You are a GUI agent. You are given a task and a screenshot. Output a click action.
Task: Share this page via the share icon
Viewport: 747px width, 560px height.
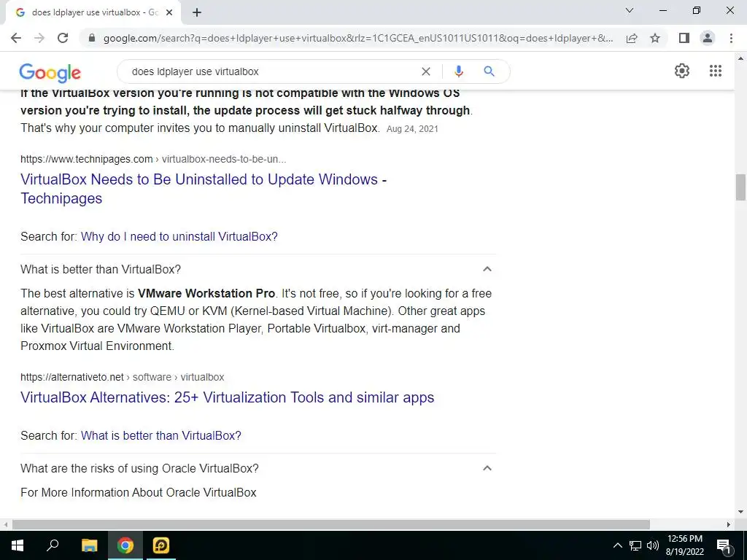(x=632, y=38)
